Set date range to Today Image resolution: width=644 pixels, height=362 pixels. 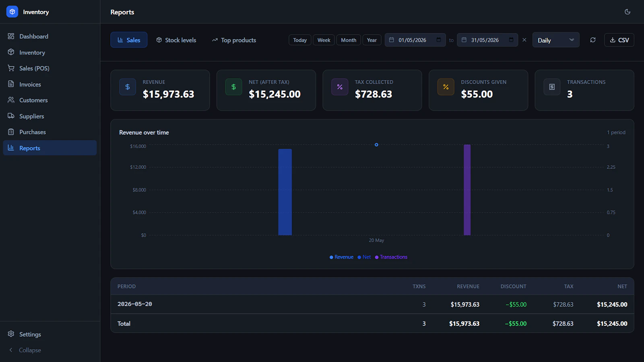[x=300, y=40]
